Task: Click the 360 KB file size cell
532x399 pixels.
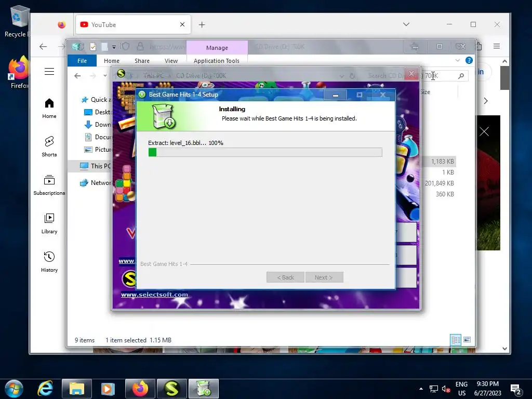Action: pyautogui.click(x=445, y=194)
